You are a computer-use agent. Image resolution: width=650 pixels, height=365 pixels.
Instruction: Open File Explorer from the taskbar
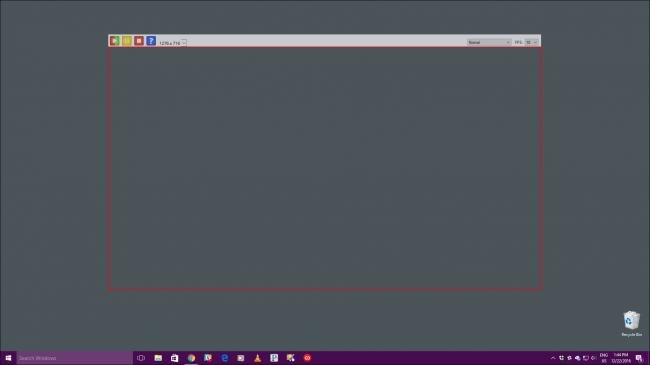point(158,358)
